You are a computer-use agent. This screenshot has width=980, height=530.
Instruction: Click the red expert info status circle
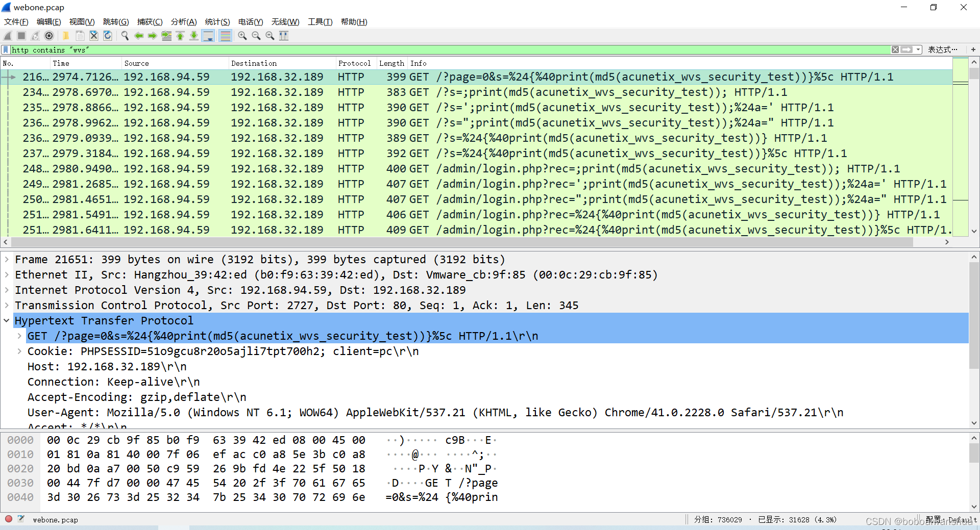tap(9, 519)
